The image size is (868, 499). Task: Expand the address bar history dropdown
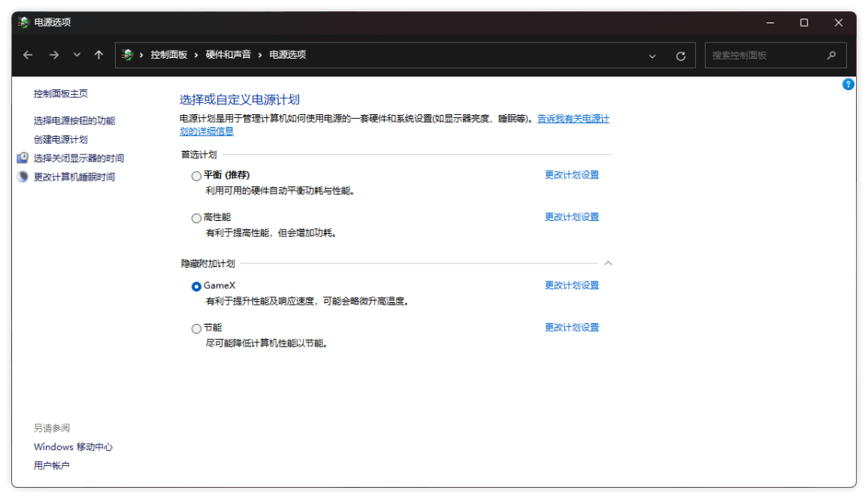(x=652, y=55)
